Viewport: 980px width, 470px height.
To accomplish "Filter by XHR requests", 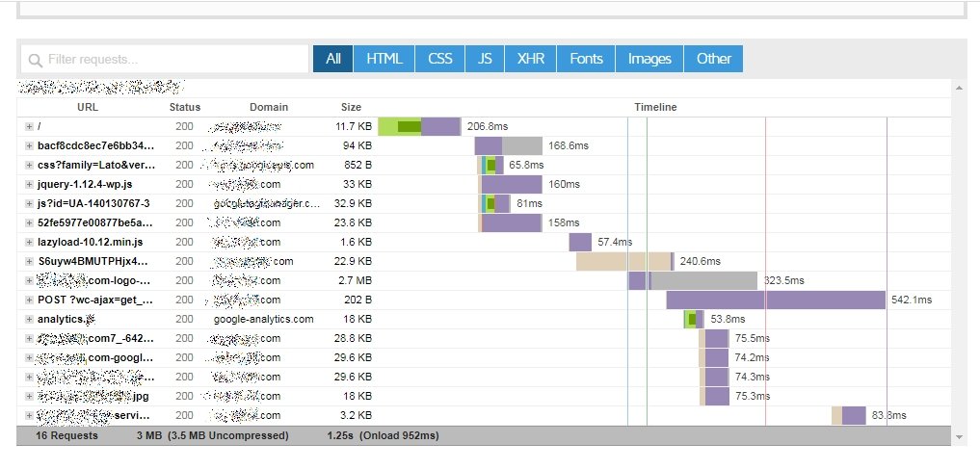I will 530,59.
